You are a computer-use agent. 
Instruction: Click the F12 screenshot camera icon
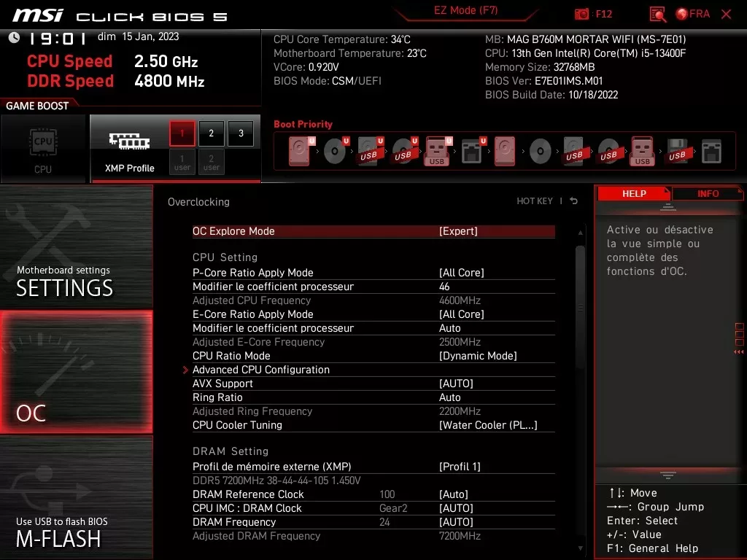pyautogui.click(x=584, y=14)
